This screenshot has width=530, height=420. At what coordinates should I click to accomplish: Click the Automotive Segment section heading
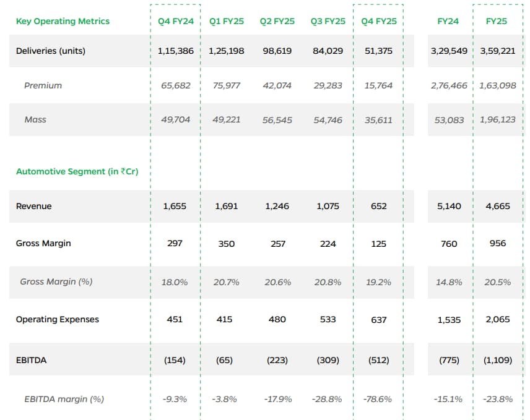[77, 171]
